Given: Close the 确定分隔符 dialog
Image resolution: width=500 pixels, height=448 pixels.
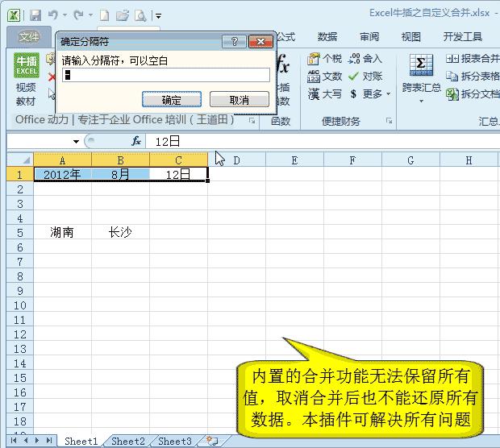Looking at the screenshot, I should [x=260, y=41].
